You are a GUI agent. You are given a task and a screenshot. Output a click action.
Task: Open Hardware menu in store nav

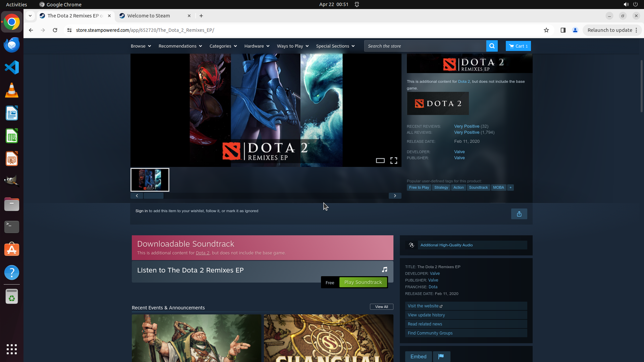pos(257,46)
